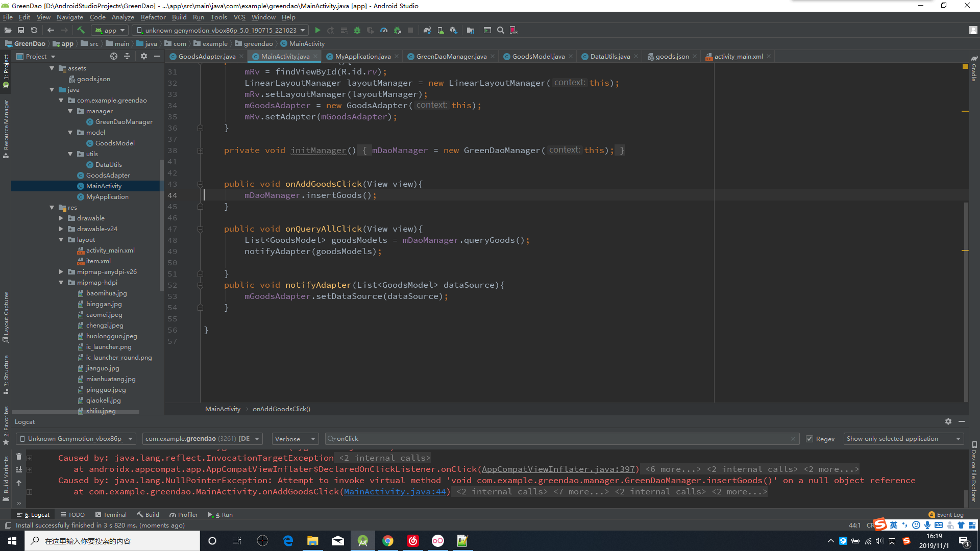Unfold the AppCompatViewInflater log line via plus
Viewport: 980px width, 551px height.
(30, 469)
